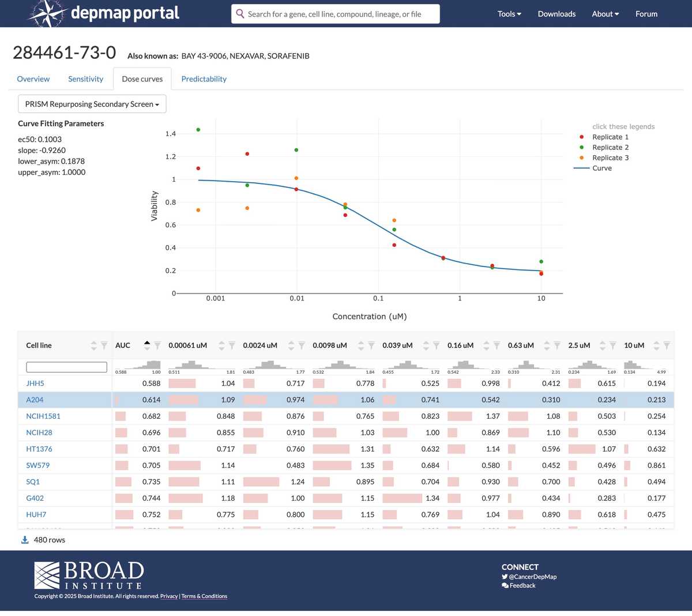The height and width of the screenshot is (616, 692).
Task: Open the Predictability tab
Action: 204,79
